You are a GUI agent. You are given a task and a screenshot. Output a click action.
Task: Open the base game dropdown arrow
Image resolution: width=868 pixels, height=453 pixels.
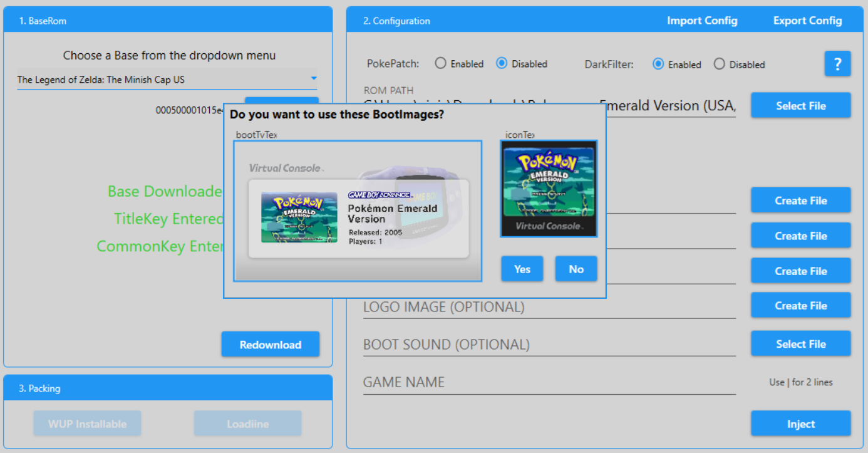(x=314, y=79)
